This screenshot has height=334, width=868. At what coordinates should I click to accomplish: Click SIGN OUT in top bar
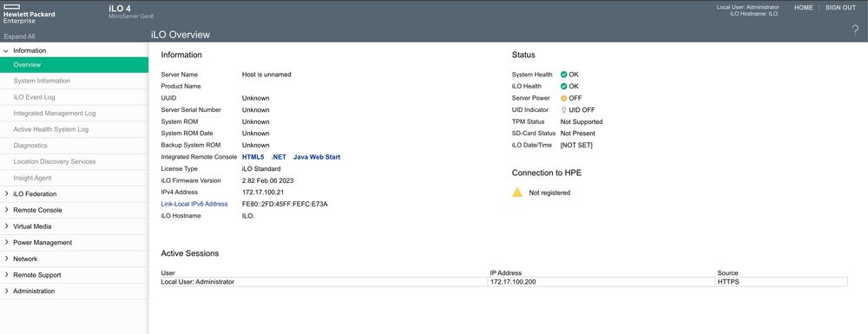[840, 8]
